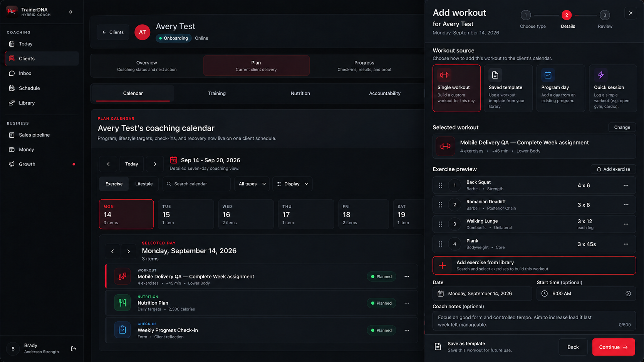Go to next selected day arrow
The height and width of the screenshot is (362, 644).
click(129, 251)
